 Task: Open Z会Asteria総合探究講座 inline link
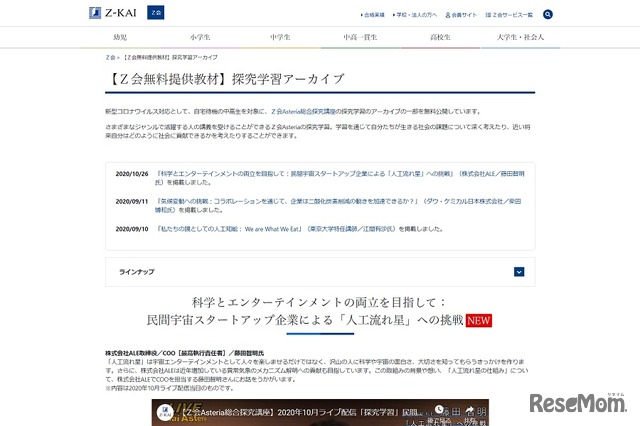[303, 111]
